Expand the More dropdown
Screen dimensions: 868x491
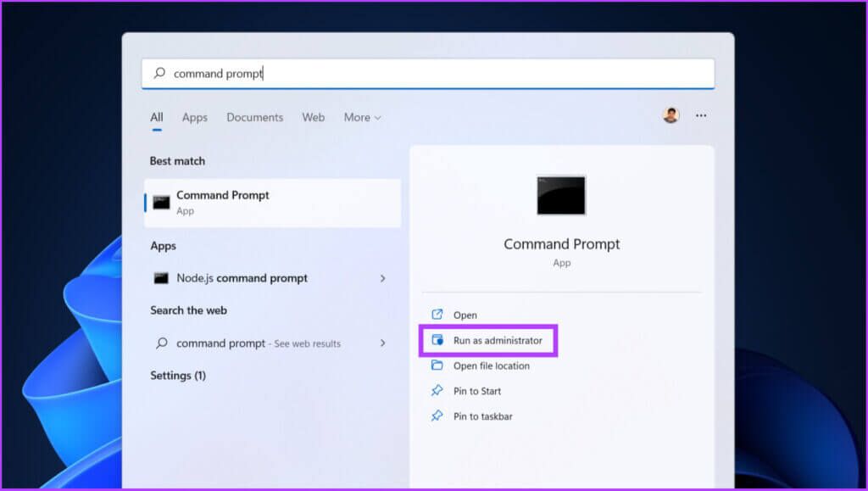363,117
